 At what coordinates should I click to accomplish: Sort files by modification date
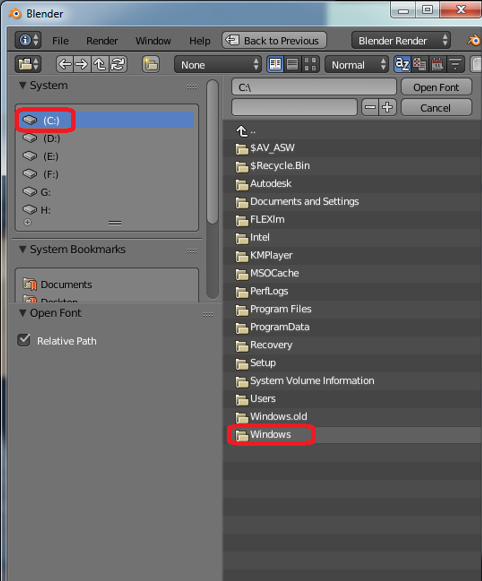coord(438,64)
